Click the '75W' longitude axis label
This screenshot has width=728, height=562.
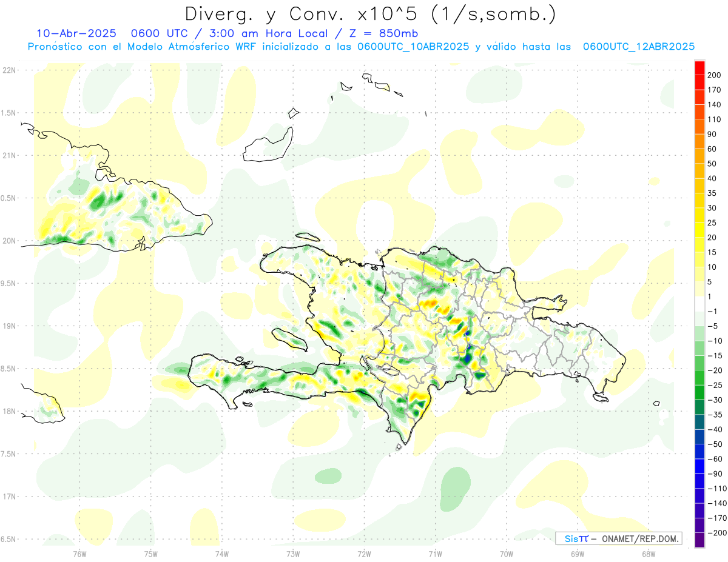click(150, 554)
